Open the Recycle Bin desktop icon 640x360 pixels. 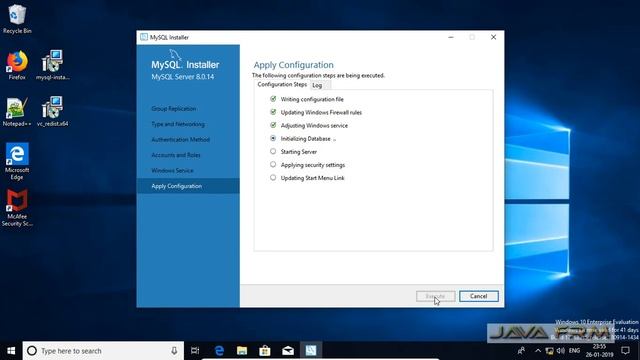(17, 18)
